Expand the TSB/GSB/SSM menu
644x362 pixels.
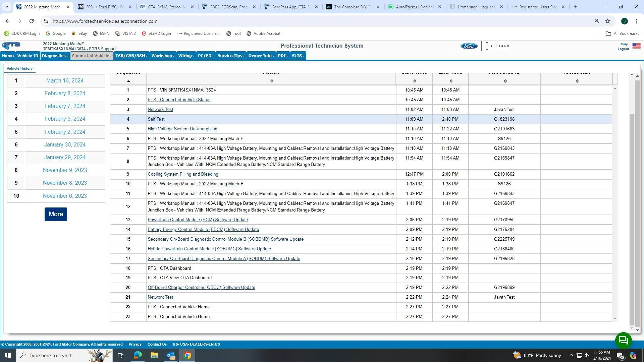point(131,56)
